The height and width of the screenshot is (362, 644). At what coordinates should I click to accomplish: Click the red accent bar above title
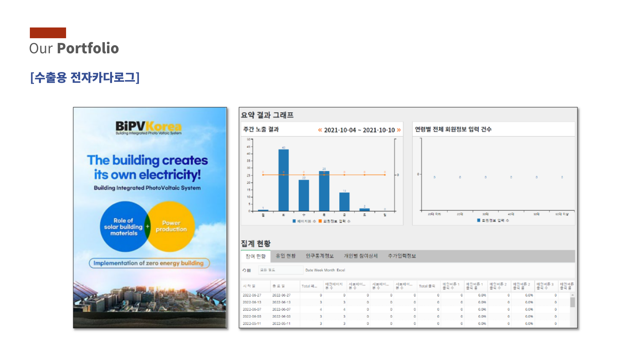pyautogui.click(x=48, y=33)
